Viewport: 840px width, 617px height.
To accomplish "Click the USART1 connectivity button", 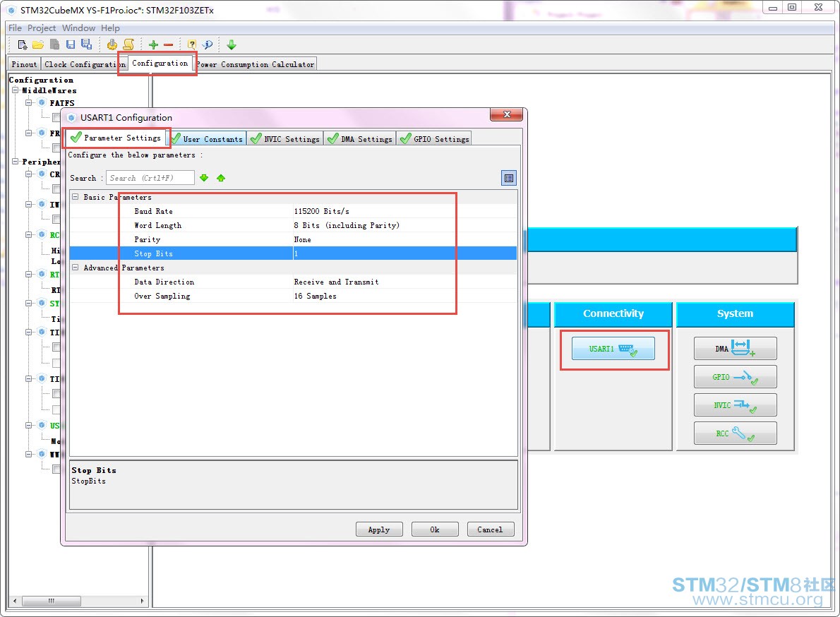I will pos(613,349).
